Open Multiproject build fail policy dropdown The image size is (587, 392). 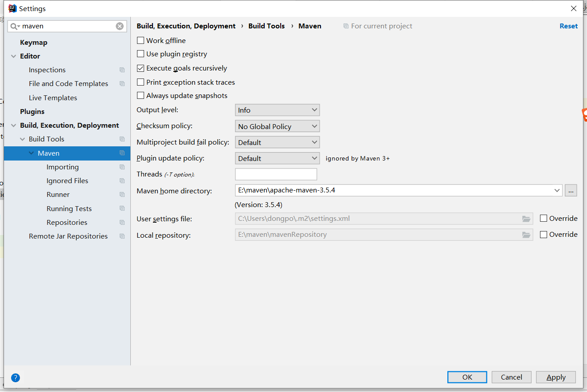coord(277,142)
